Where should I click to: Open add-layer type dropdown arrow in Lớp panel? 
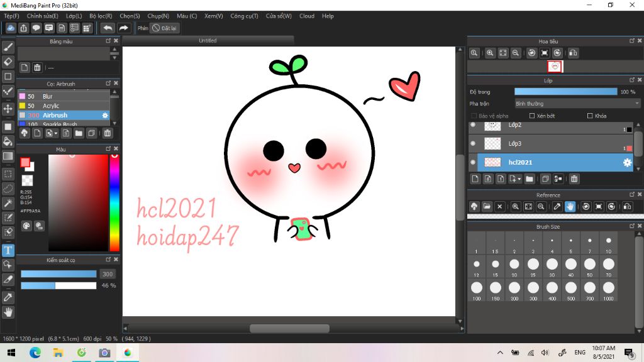tap(519, 179)
